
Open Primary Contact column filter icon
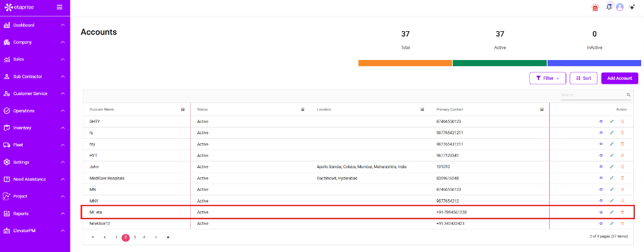pyautogui.click(x=542, y=109)
